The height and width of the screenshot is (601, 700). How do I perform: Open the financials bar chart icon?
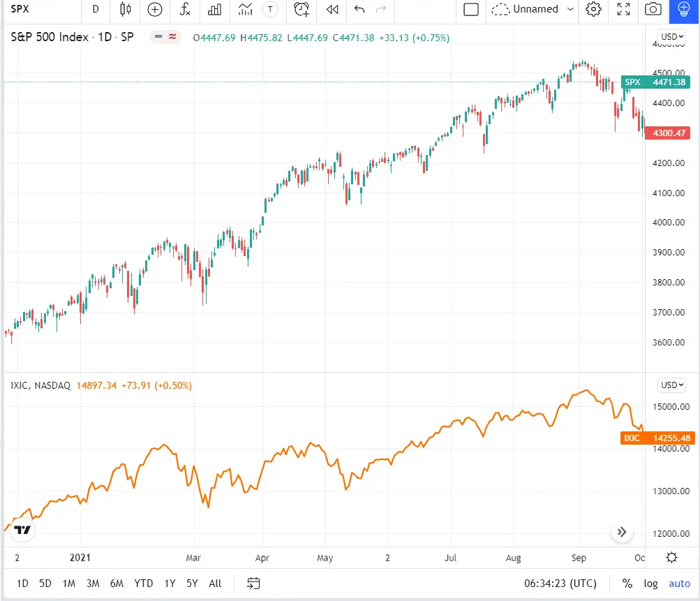click(215, 9)
